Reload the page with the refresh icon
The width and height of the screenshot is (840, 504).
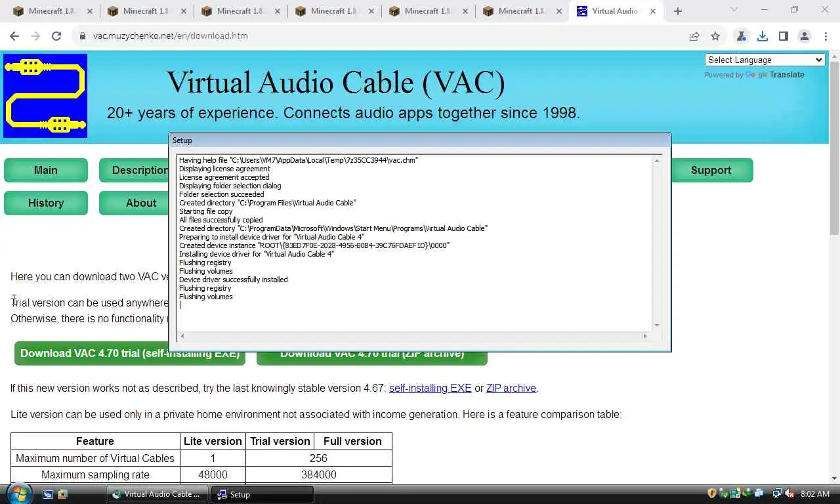click(x=56, y=36)
